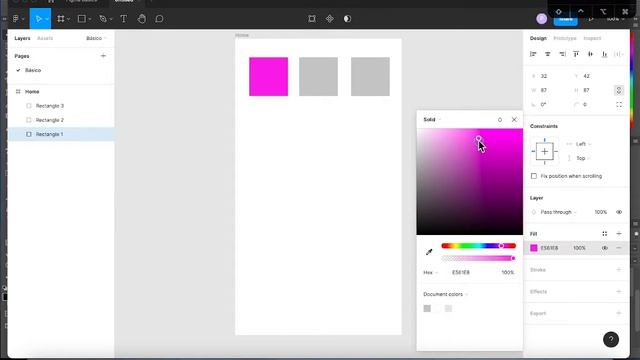Screen dimensions: 640x360
Task: Toggle layer visibility eye icon
Action: click(619, 212)
